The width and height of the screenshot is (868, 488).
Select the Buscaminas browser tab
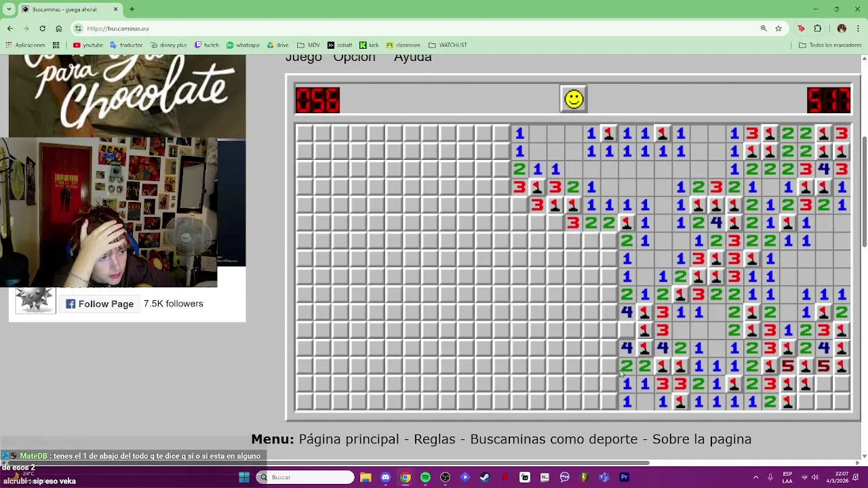tap(71, 9)
